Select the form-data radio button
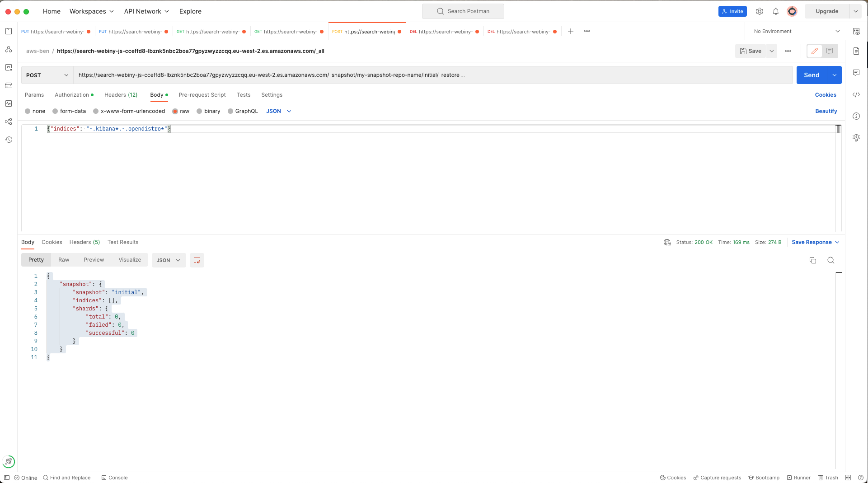The width and height of the screenshot is (868, 483). pyautogui.click(x=56, y=111)
